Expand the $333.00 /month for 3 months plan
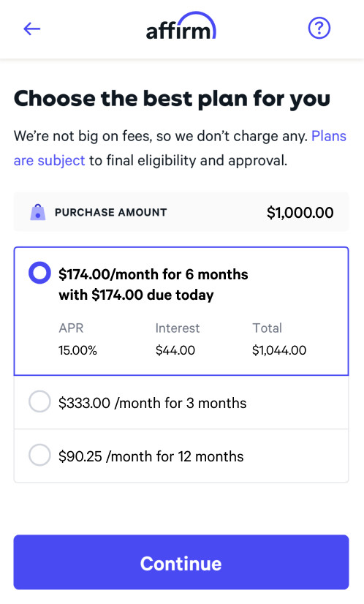Screen dimensions: 364x604 181,402
